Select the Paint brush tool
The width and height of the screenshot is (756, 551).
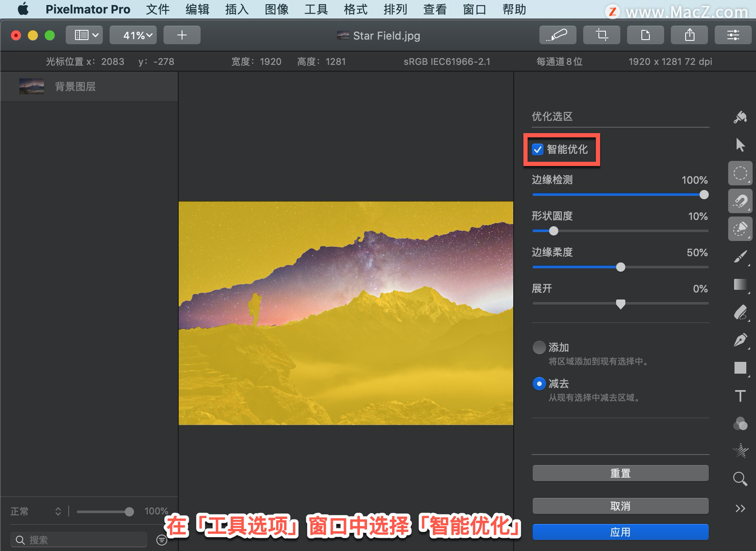coord(740,257)
